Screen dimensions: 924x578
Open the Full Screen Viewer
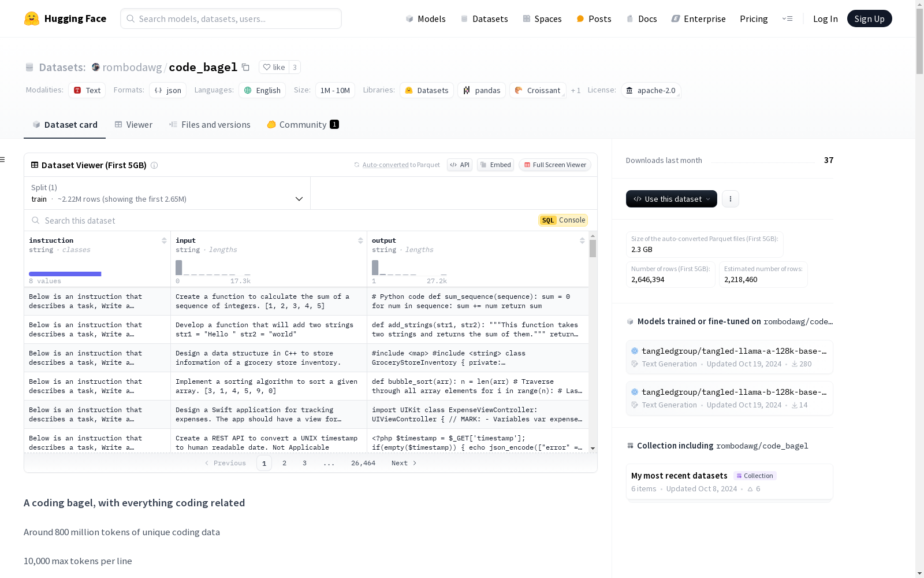click(555, 165)
